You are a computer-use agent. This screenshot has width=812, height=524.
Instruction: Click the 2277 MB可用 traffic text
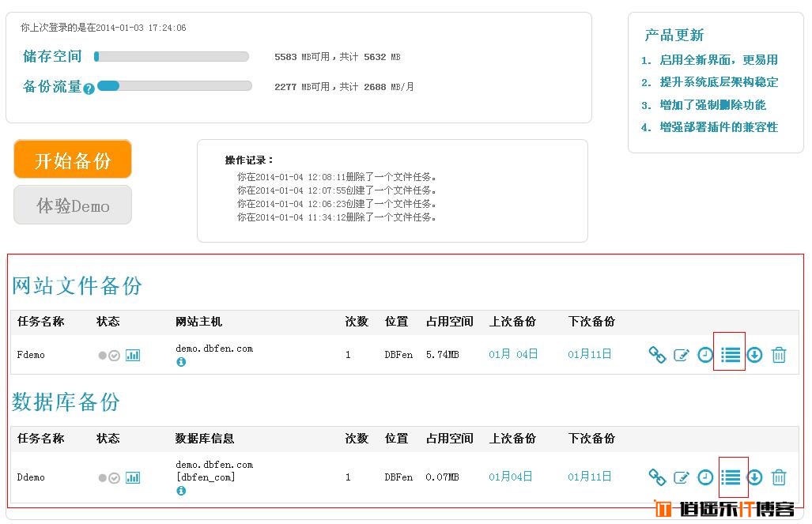click(345, 87)
